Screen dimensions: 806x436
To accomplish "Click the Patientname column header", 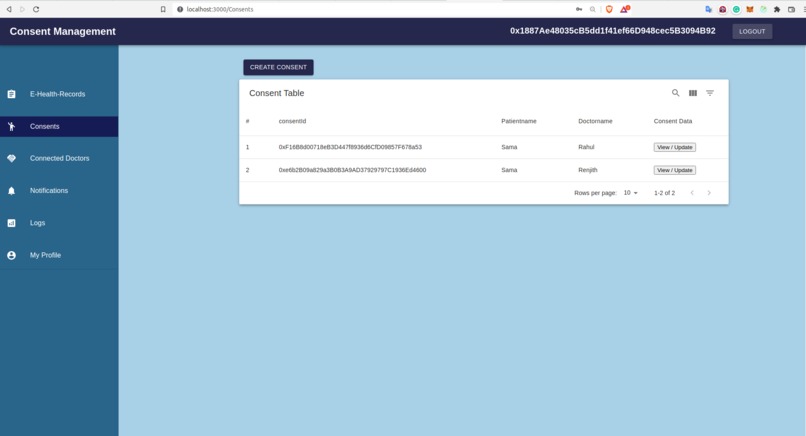I will (519, 121).
